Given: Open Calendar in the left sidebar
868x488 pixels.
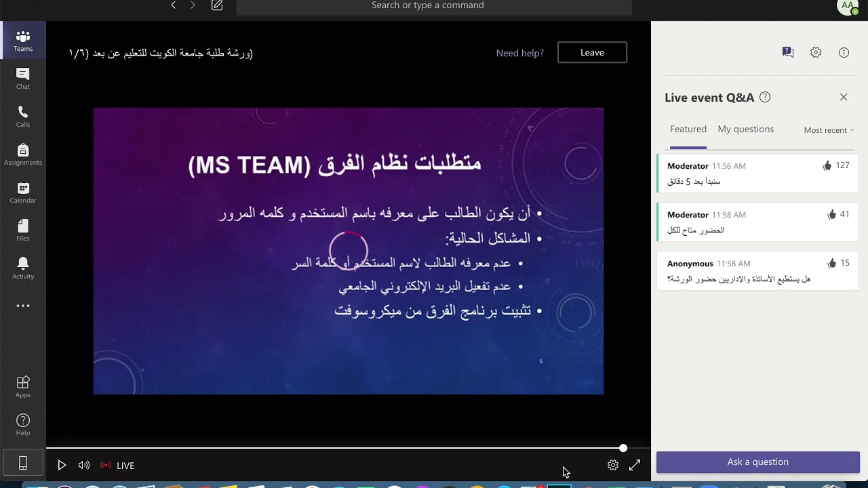Looking at the screenshot, I should coord(23,192).
